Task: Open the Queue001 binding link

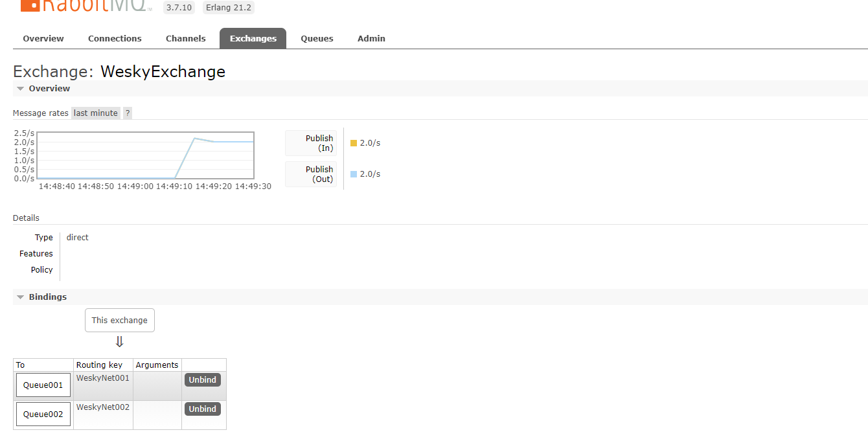Action: pos(43,385)
